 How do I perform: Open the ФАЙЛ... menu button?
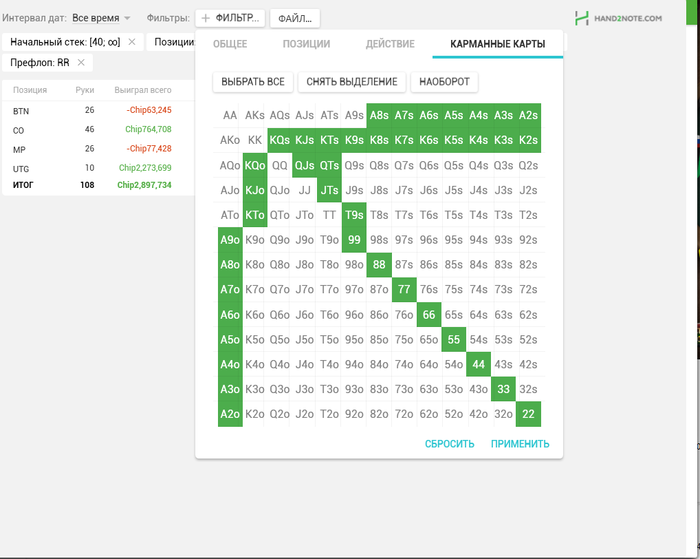pos(295,18)
